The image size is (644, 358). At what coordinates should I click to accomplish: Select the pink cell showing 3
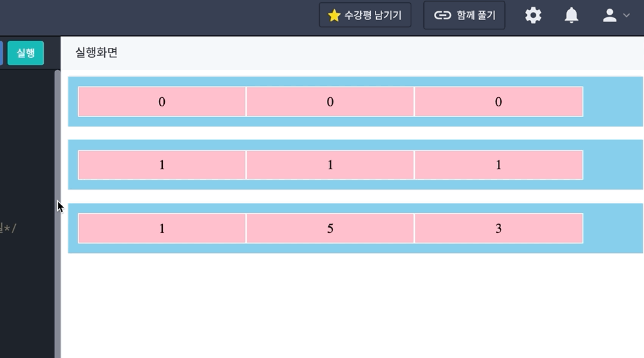pos(498,228)
